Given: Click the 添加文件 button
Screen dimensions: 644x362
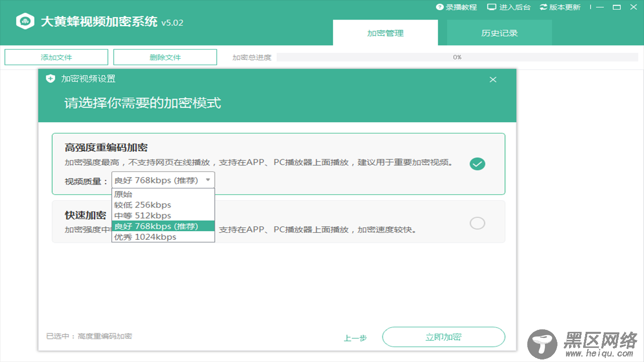Looking at the screenshot, I should [x=56, y=57].
